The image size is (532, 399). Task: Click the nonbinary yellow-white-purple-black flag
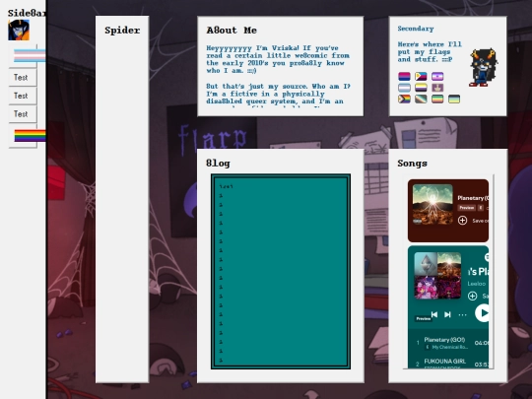pyautogui.click(x=421, y=88)
